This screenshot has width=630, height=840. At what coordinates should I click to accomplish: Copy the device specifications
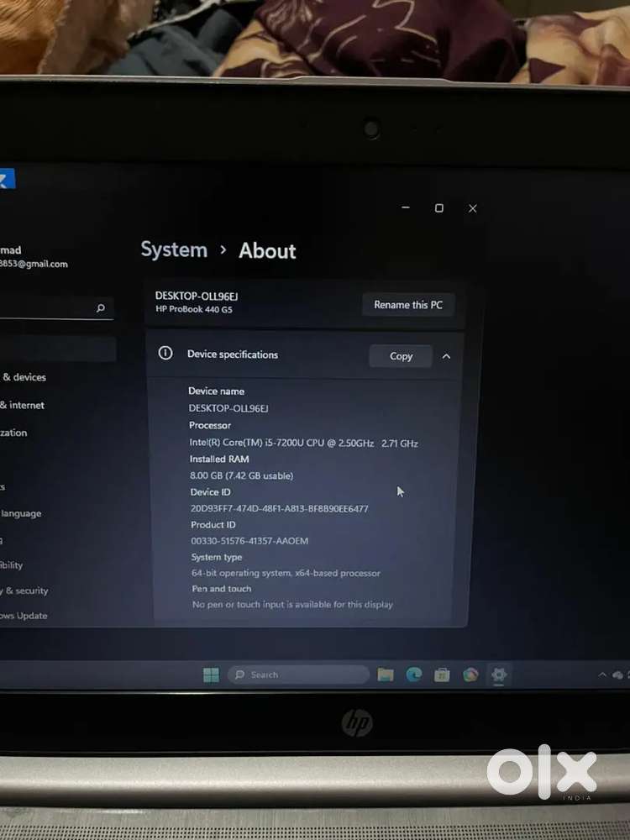tap(401, 356)
